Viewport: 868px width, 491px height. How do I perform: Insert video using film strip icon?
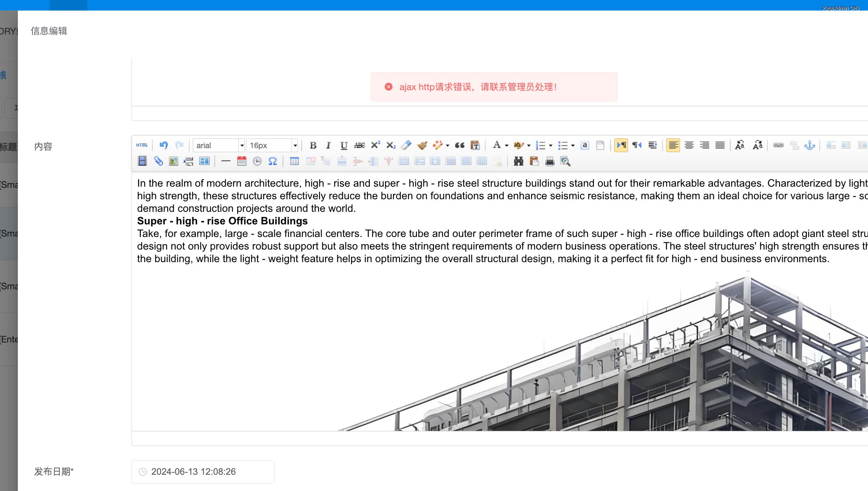(142, 162)
